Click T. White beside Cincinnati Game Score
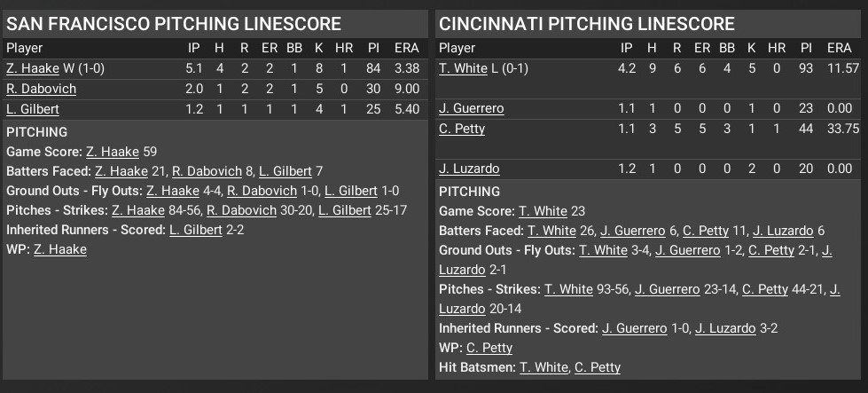The width and height of the screenshot is (868, 393). tap(543, 211)
